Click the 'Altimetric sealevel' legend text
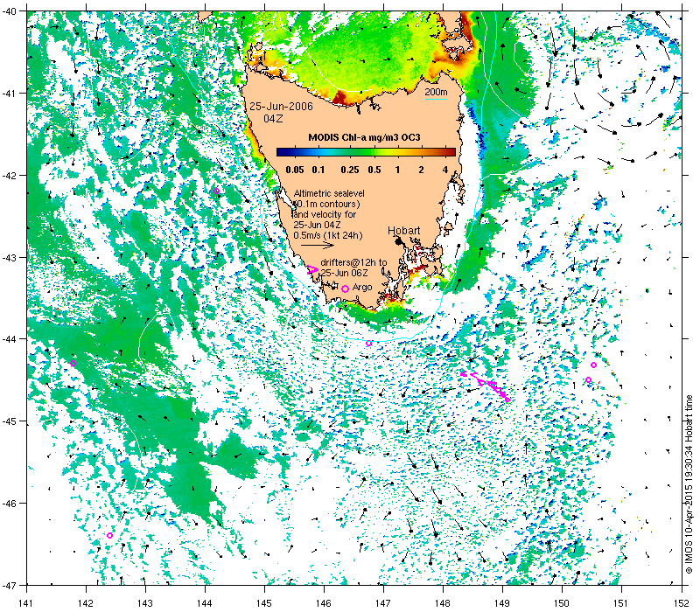The height and width of the screenshot is (612, 700). (329, 193)
